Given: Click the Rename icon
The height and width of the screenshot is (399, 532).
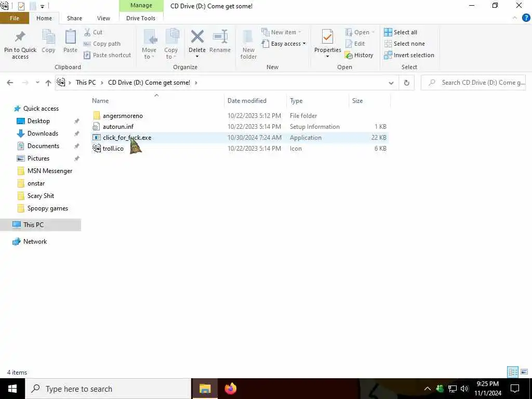Looking at the screenshot, I should coord(220,37).
